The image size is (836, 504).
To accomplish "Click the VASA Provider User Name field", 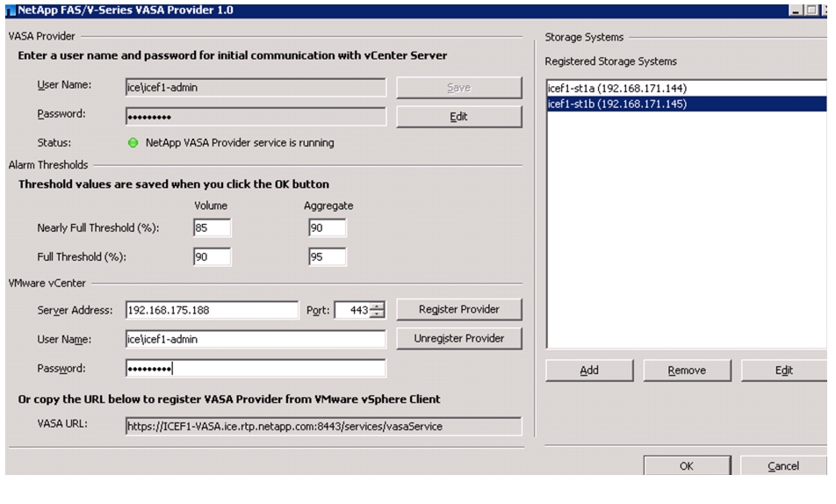I will pyautogui.click(x=256, y=88).
